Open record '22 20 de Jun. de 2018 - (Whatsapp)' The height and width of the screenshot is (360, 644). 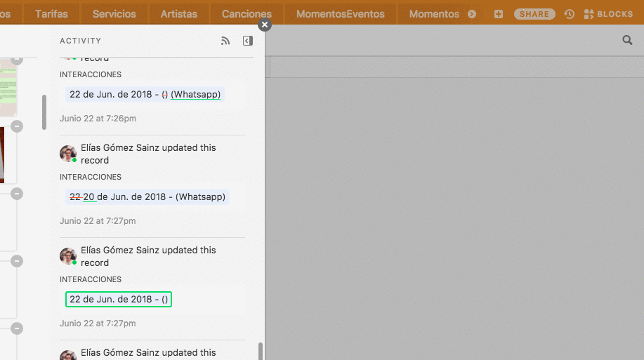click(x=147, y=196)
